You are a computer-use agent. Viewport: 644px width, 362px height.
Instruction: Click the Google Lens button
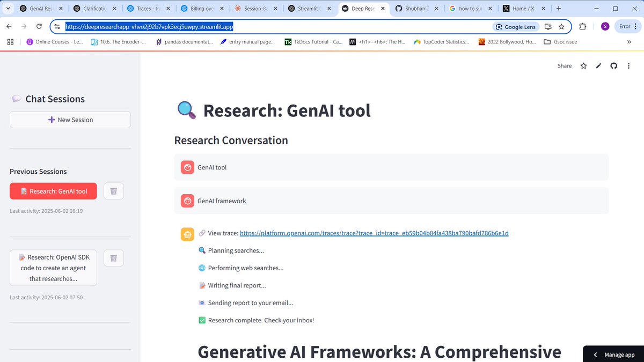(x=516, y=27)
